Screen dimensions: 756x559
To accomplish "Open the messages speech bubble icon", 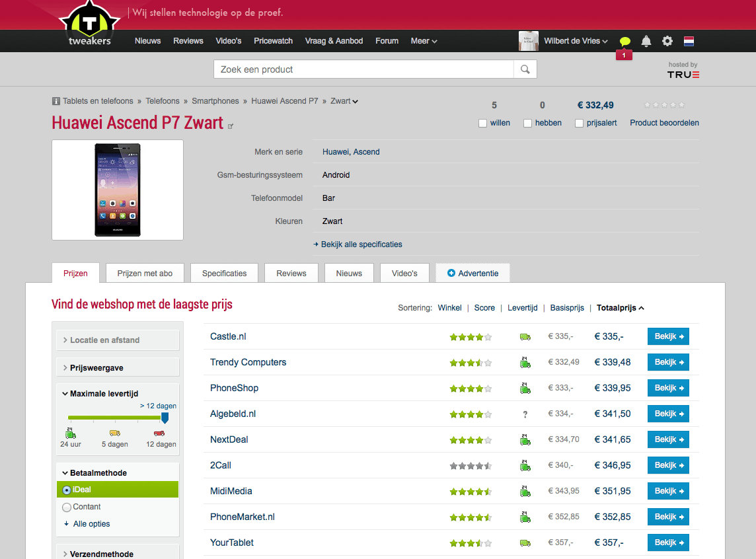I will (x=625, y=40).
